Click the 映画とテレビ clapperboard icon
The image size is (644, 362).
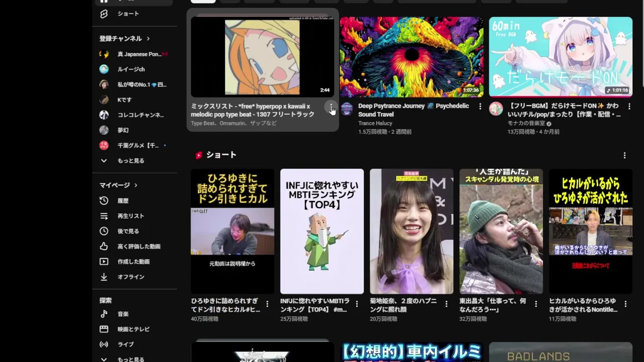pos(104,329)
